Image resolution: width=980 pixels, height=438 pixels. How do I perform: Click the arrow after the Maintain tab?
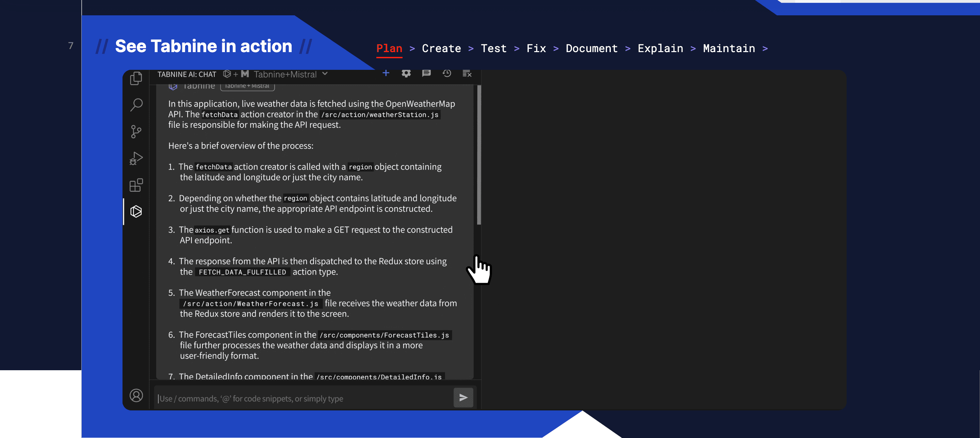point(765,49)
